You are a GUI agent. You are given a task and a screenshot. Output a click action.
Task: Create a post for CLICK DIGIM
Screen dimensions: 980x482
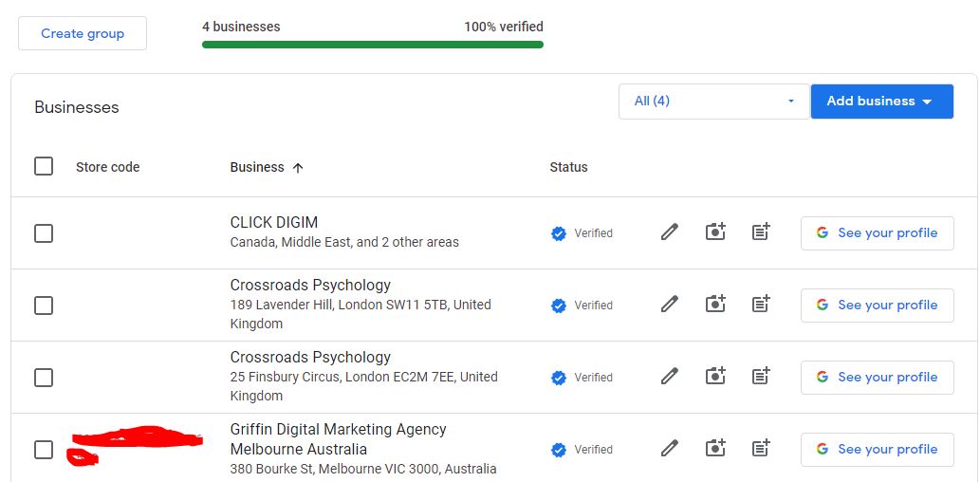[761, 232]
